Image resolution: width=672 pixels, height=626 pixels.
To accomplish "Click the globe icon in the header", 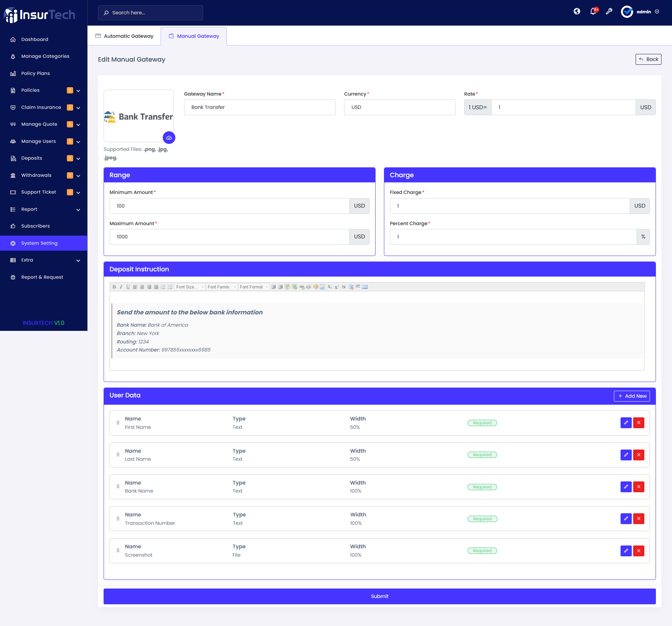I will [577, 12].
